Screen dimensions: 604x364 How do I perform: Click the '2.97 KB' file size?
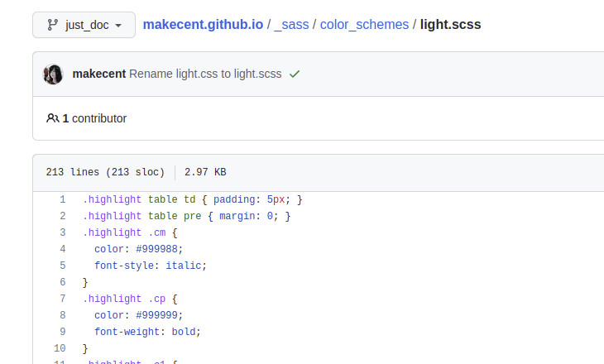(205, 172)
